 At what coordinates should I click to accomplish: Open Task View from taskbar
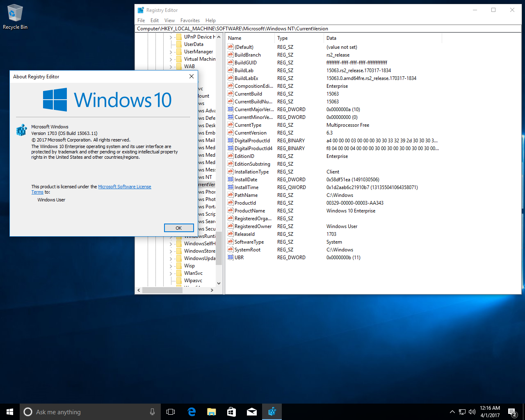pyautogui.click(x=171, y=412)
